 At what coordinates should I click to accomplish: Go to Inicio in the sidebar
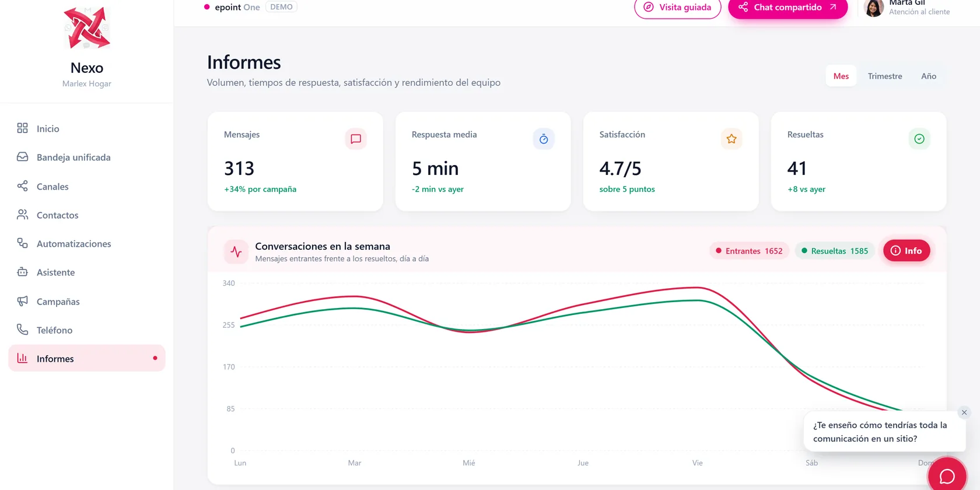click(87, 128)
